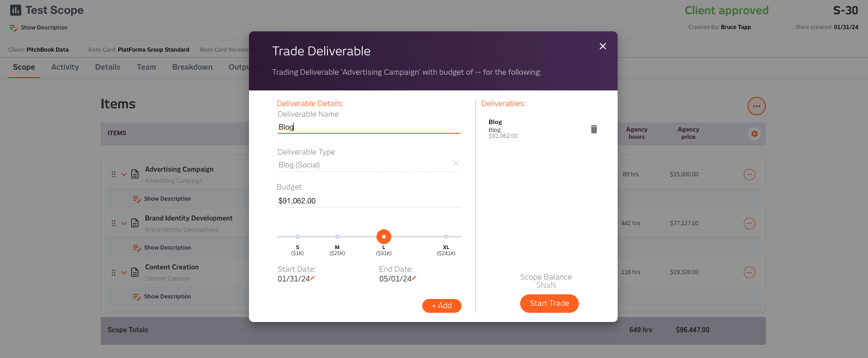Select the M ($25K) budget size
868x358 pixels.
tap(337, 237)
